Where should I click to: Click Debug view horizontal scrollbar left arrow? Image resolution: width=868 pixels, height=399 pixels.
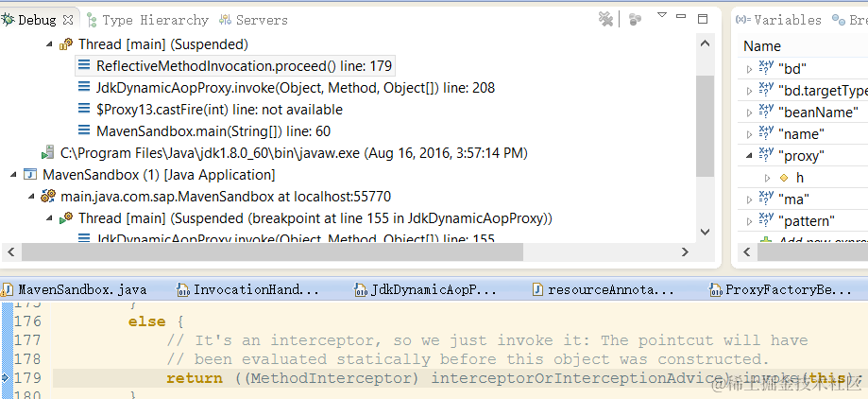[10, 252]
